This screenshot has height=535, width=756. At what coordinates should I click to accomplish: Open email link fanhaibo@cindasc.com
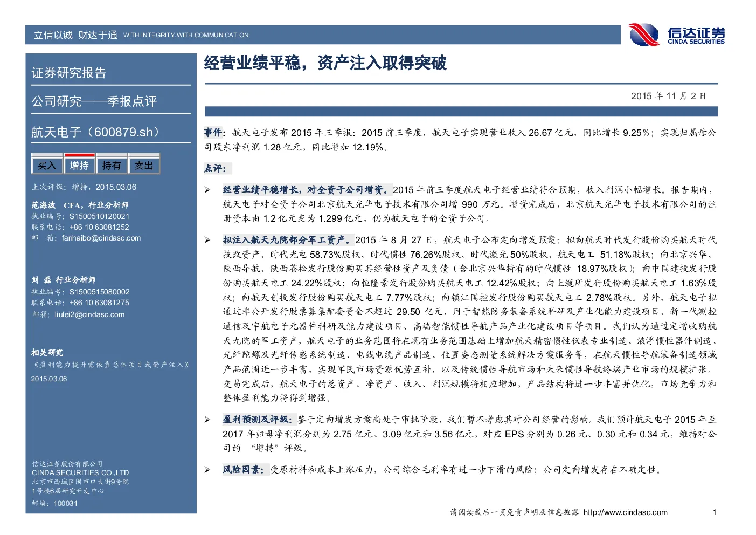click(101, 238)
